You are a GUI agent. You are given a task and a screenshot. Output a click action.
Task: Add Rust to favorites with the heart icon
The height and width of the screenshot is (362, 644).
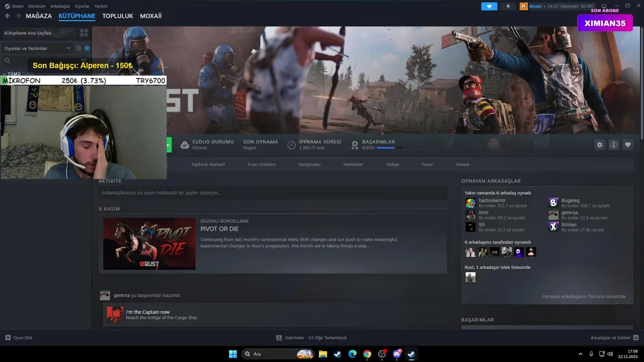pos(628,145)
